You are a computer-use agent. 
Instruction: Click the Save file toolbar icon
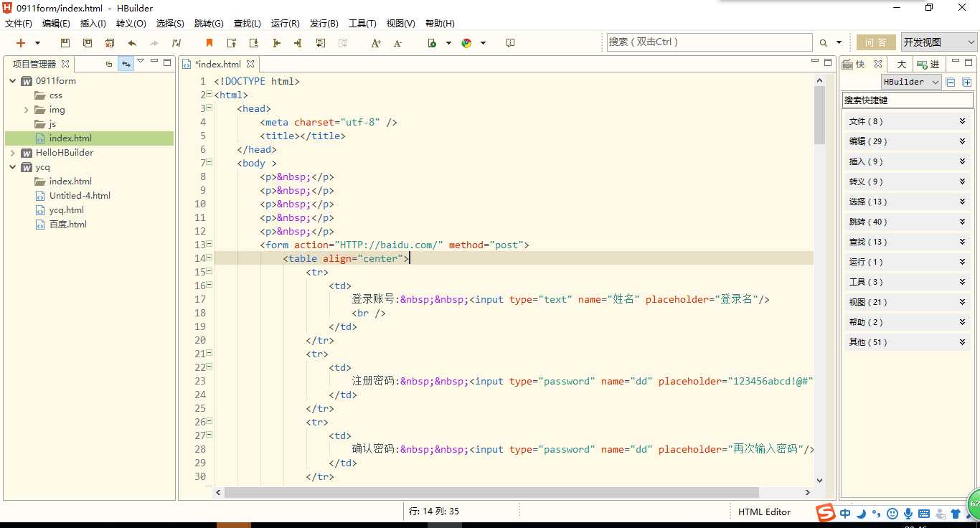point(65,43)
